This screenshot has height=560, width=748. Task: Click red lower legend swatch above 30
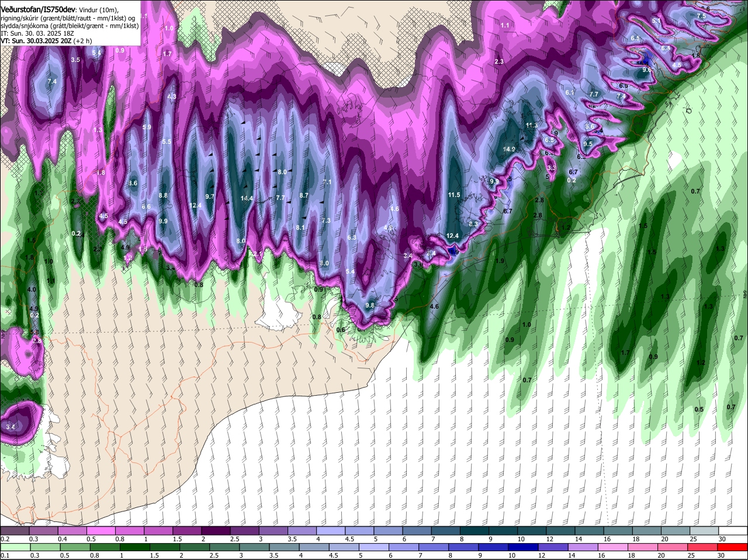[733, 547]
